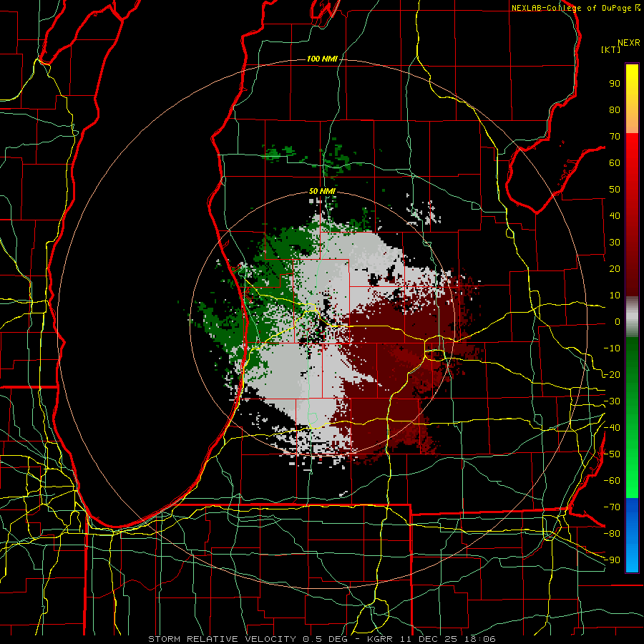Image resolution: width=644 pixels, height=644 pixels.
Task: Pick the gray zero-velocity segment of scale
Action: pos(632,317)
